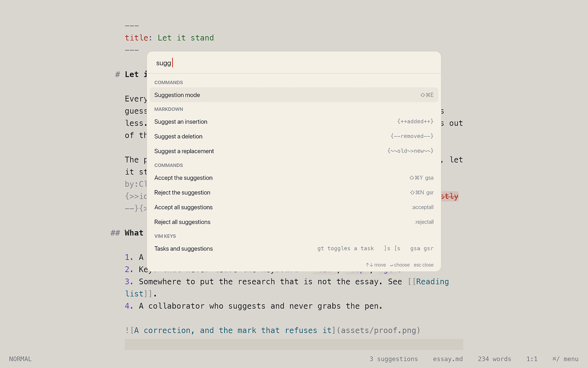
Task: Run the Suggestion mode command
Action: click(x=294, y=95)
